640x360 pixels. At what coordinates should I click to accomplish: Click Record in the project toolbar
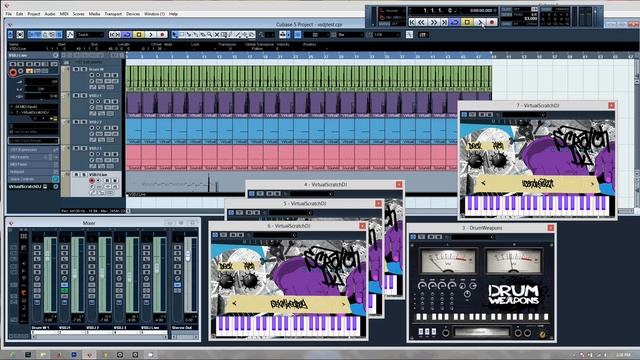pyautogui.click(x=162, y=35)
